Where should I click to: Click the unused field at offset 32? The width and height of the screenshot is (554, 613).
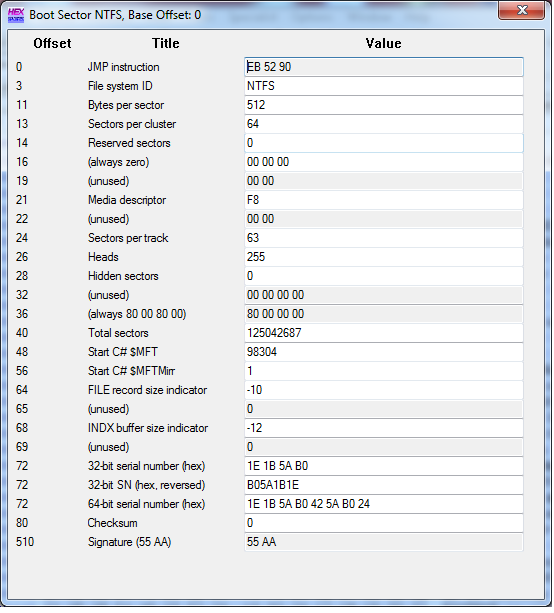tap(384, 295)
